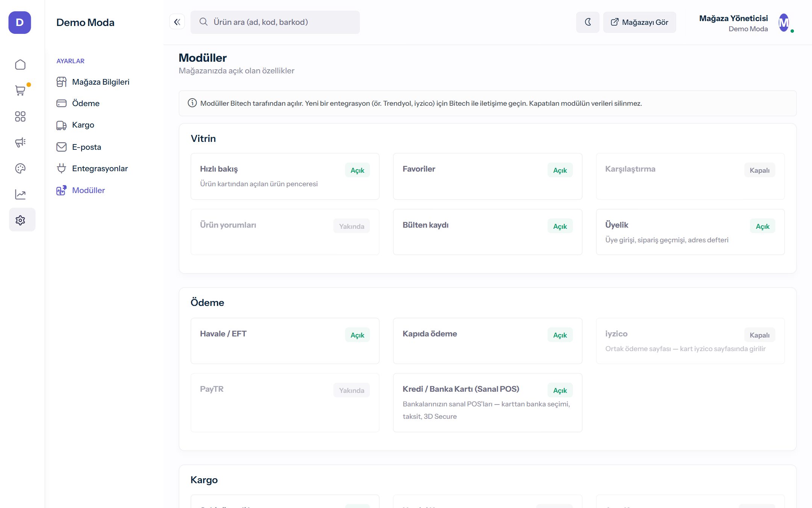
Task: Open the theme palette icon
Action: point(20,168)
